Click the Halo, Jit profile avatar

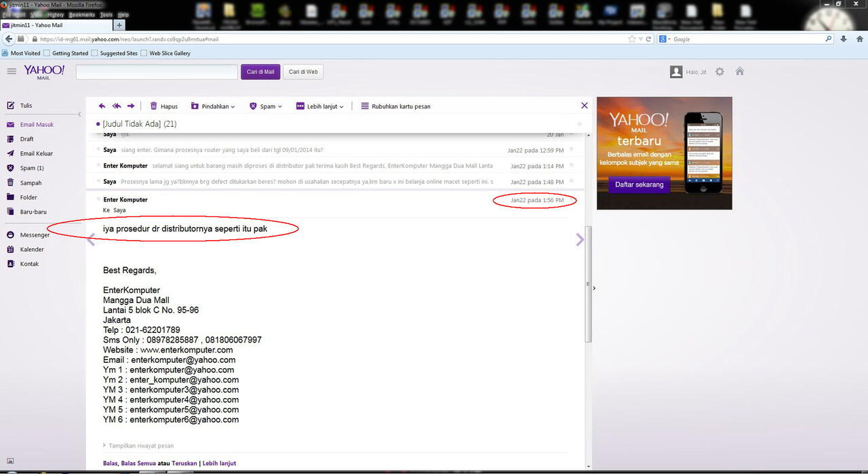tap(676, 72)
